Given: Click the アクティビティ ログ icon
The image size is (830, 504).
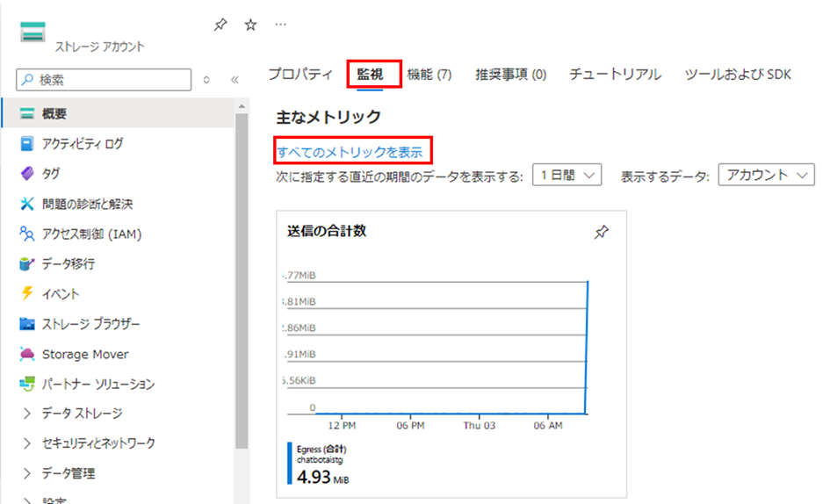Looking at the screenshot, I should 27,143.
